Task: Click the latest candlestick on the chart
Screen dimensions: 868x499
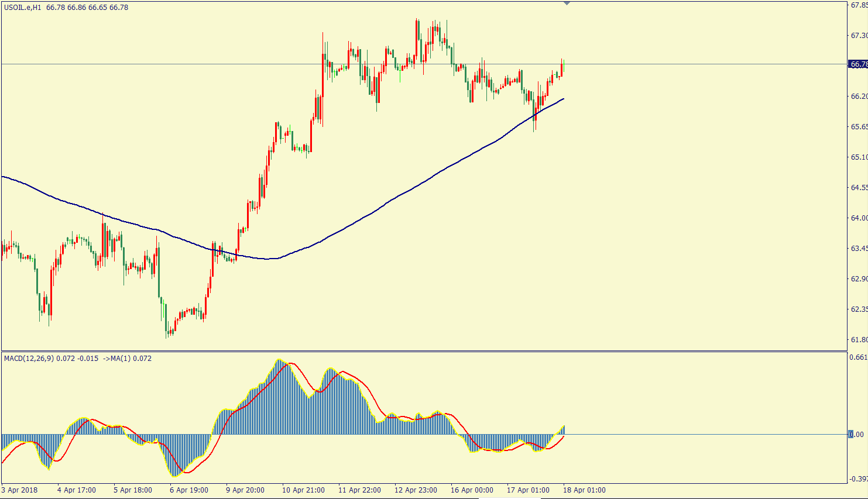Action: (x=562, y=68)
